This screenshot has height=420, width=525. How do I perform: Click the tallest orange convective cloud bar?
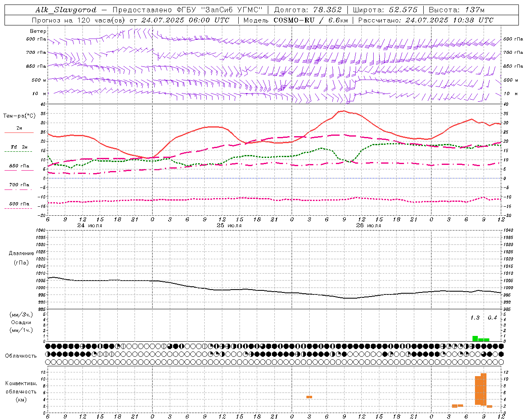484,389
